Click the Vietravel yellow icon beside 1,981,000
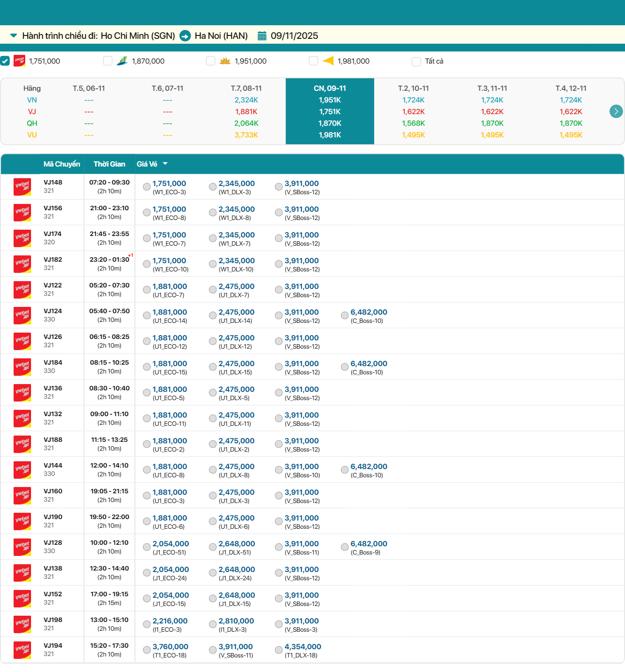This screenshot has width=625, height=672. click(329, 61)
